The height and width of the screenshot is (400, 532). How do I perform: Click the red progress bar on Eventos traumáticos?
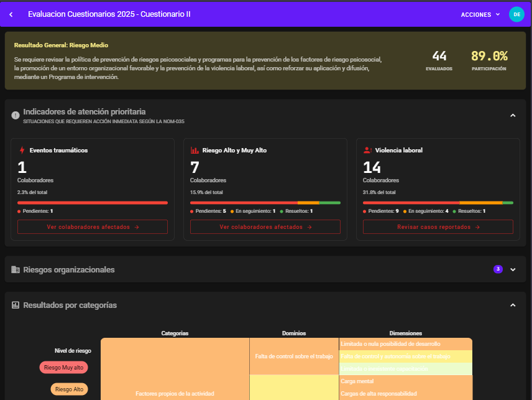pos(92,202)
